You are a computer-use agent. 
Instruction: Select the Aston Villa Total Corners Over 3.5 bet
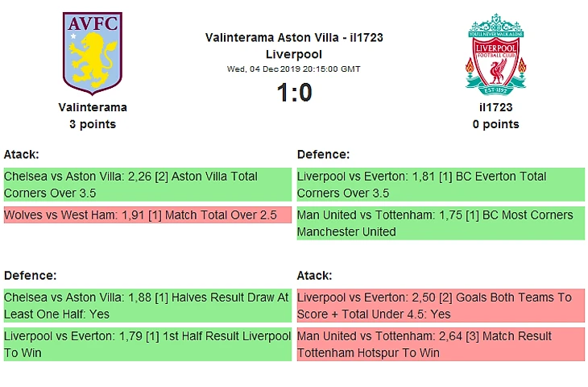click(x=147, y=185)
